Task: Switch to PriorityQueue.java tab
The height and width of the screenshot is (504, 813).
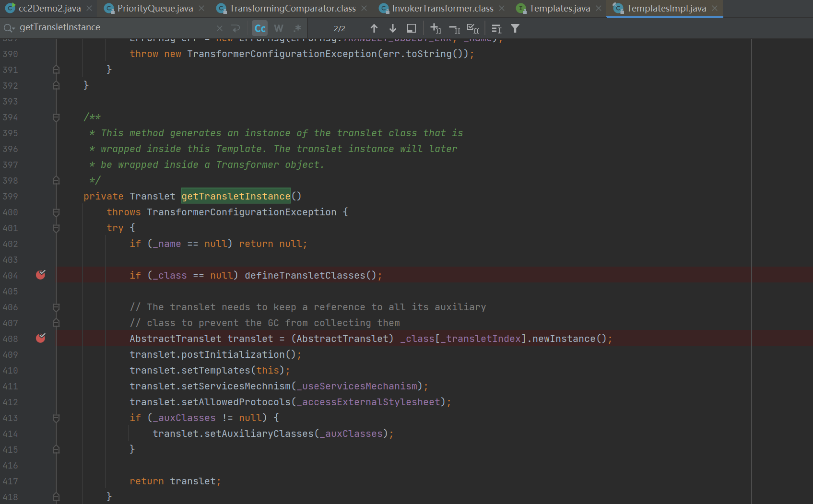Action: [155, 8]
